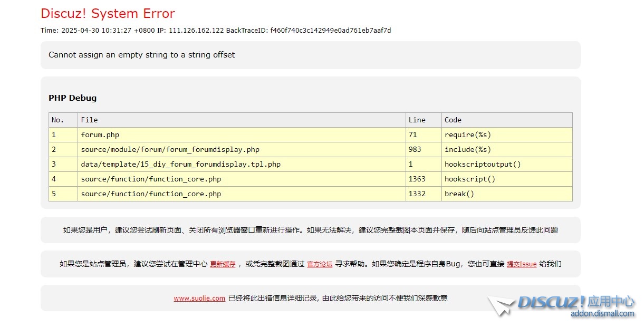Viewport: 644px width, 327px height.
Task: Click the 已经将此出错信息详细记录 apology text
Action: (338, 298)
